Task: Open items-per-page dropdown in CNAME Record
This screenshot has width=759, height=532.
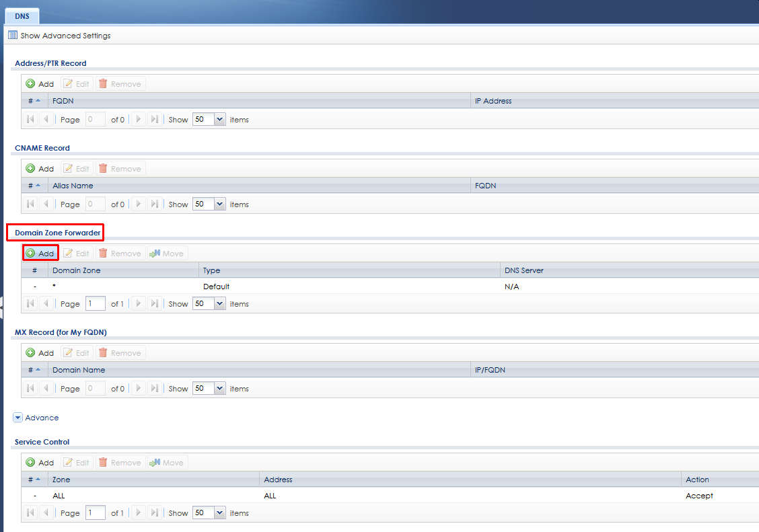Action: click(x=220, y=204)
